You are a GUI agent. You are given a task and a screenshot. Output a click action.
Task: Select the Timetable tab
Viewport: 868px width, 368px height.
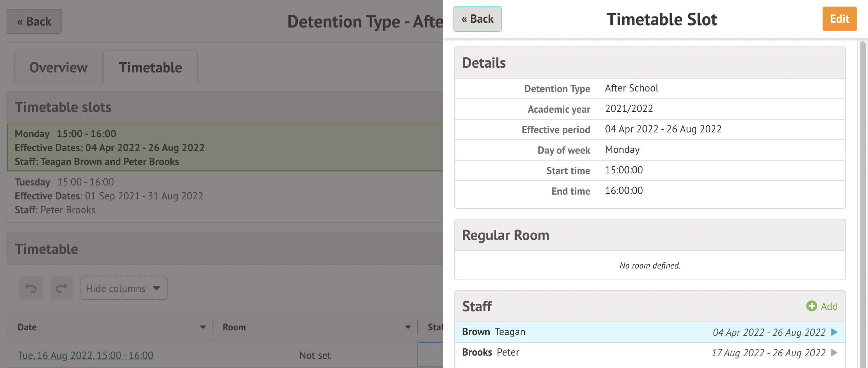tap(150, 68)
